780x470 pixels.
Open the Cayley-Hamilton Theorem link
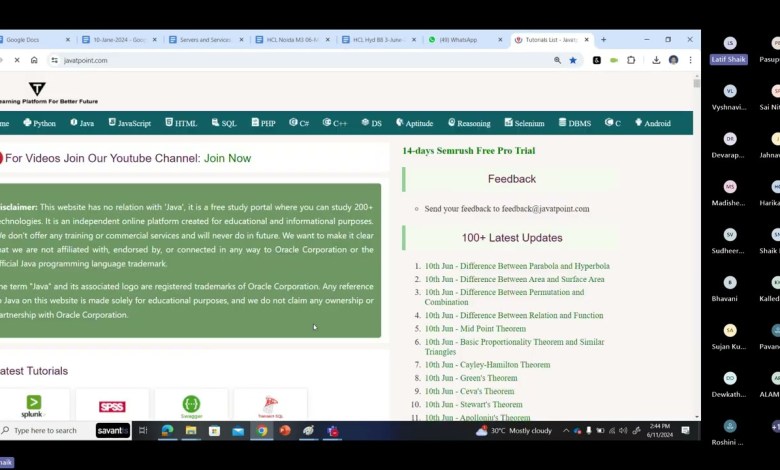488,365
